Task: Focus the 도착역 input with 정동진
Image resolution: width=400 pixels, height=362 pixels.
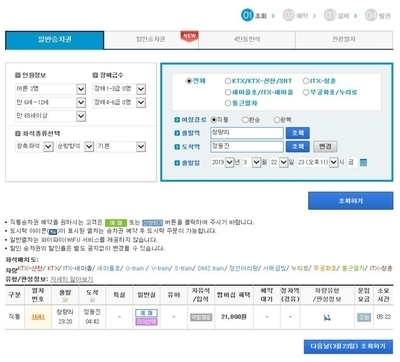Action: [247, 147]
